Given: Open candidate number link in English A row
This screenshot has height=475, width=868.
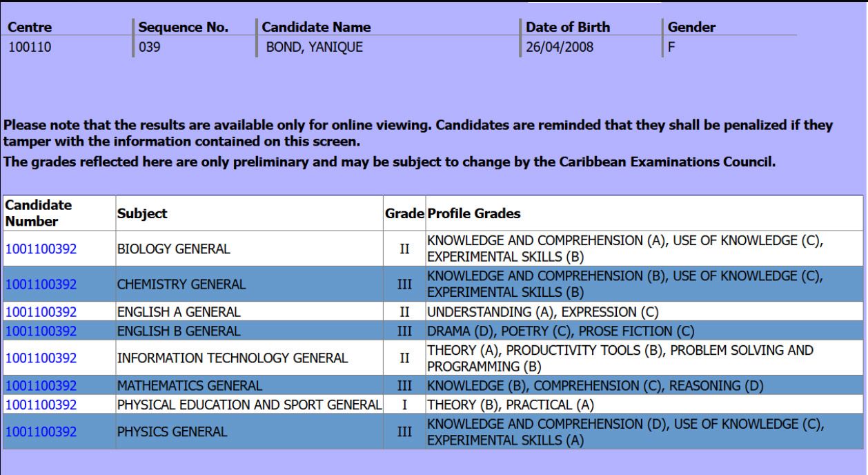Looking at the screenshot, I should pos(41,311).
